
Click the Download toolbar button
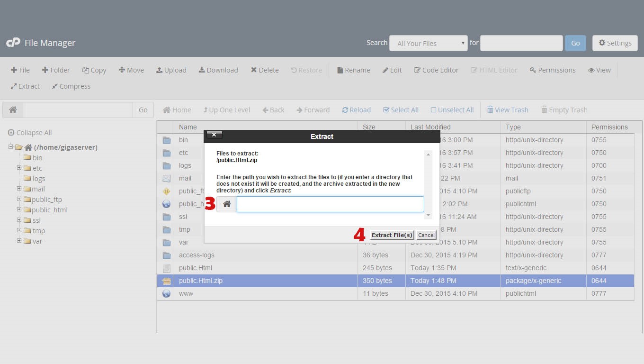218,70
